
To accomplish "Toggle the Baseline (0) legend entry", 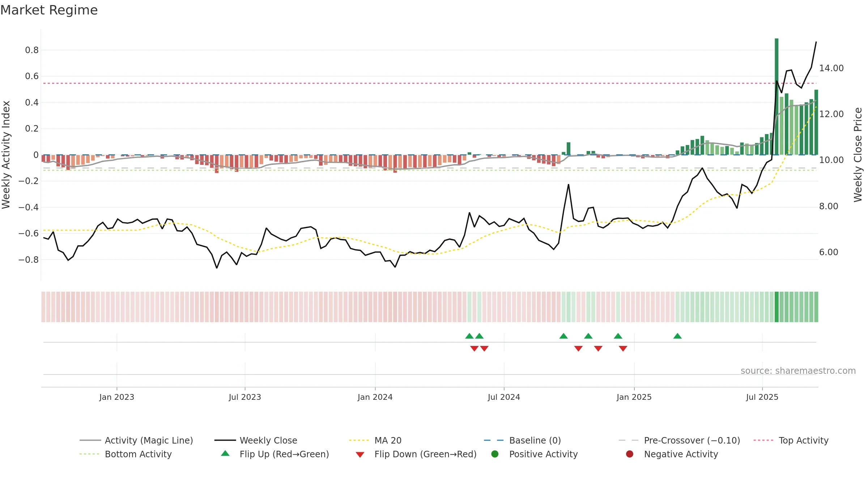I will [522, 440].
